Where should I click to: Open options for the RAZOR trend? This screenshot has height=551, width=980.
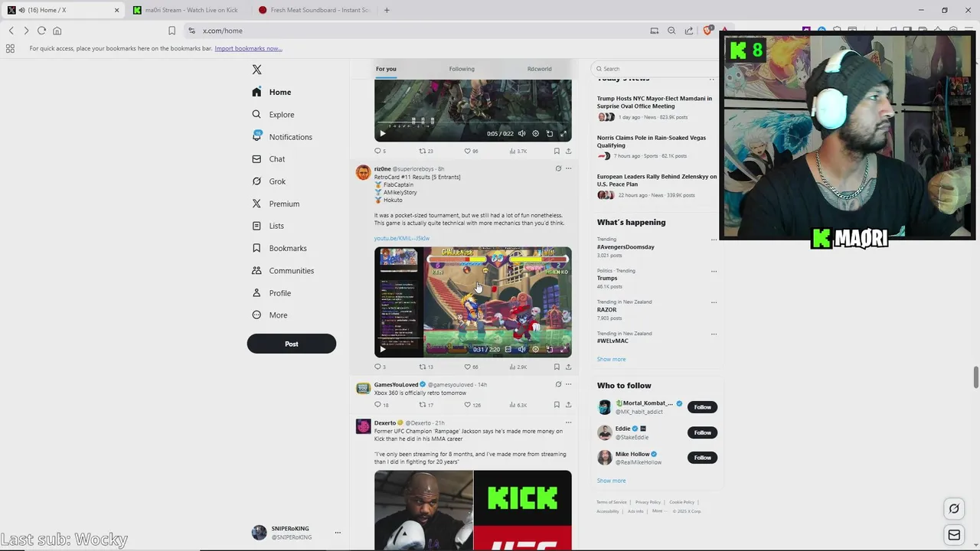[x=714, y=302]
